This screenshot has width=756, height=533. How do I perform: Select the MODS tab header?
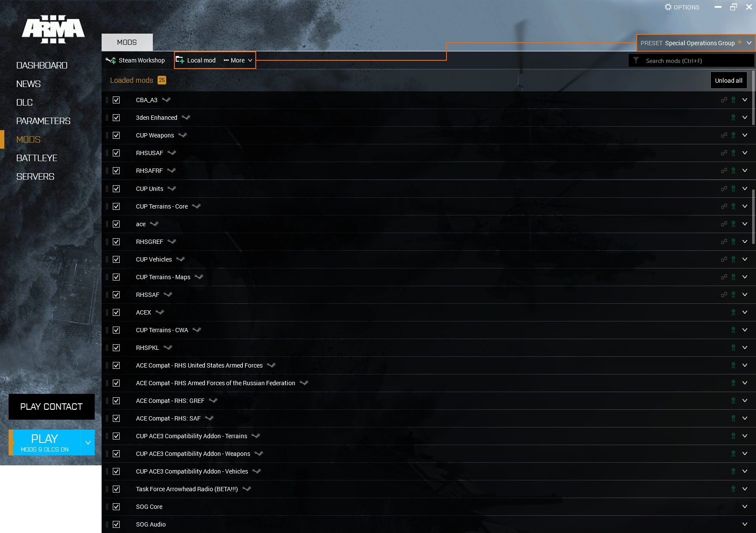[x=127, y=42]
